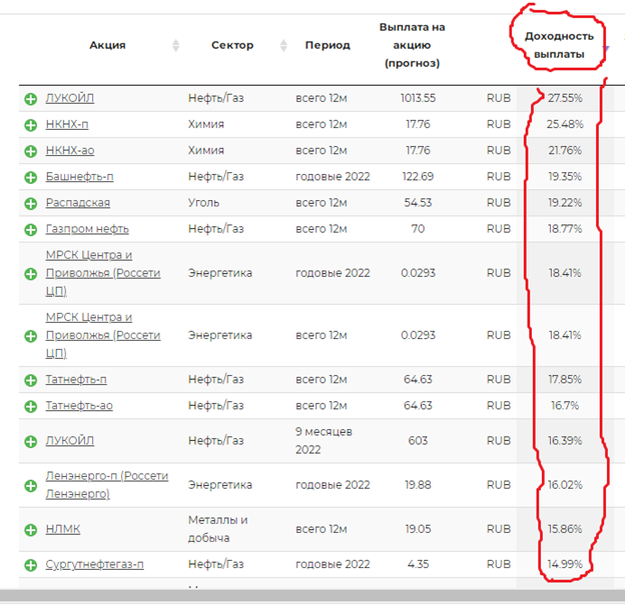Viewport: 626px width, 606px height.
Task: Open НЛМК stock link
Action: pos(63,529)
